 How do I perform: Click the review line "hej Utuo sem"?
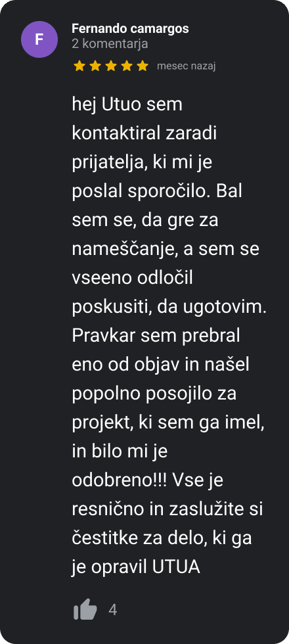pyautogui.click(x=127, y=104)
